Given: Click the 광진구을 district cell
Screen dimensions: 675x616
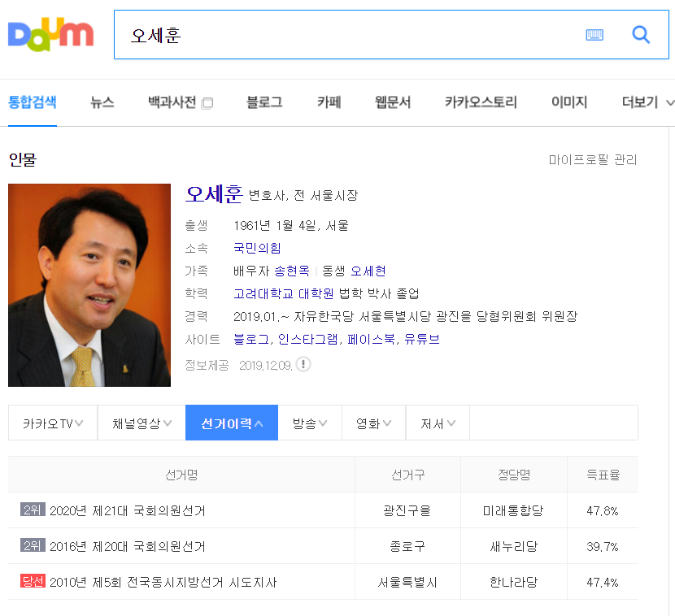Looking at the screenshot, I should [x=407, y=510].
